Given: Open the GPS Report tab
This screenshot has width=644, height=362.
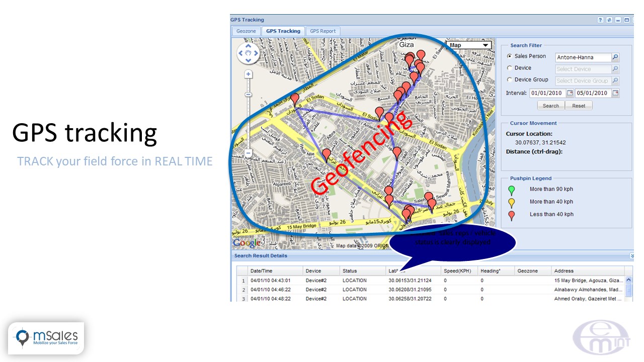Looking at the screenshot, I should (x=323, y=31).
